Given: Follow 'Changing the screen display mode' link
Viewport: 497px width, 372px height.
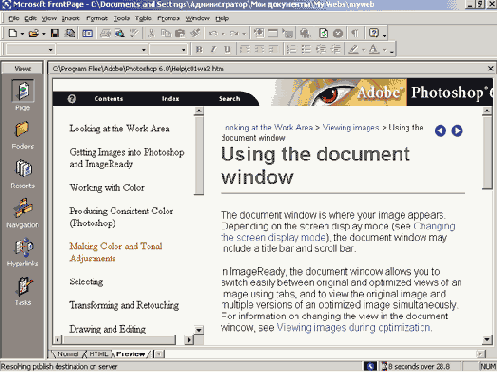Looking at the screenshot, I should pyautogui.click(x=339, y=232).
